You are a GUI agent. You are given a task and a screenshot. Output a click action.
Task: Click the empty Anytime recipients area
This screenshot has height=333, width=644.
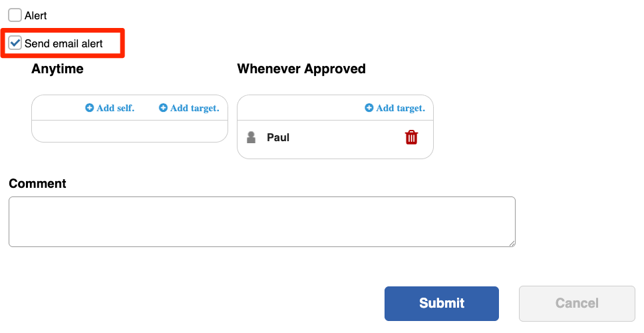pyautogui.click(x=130, y=131)
